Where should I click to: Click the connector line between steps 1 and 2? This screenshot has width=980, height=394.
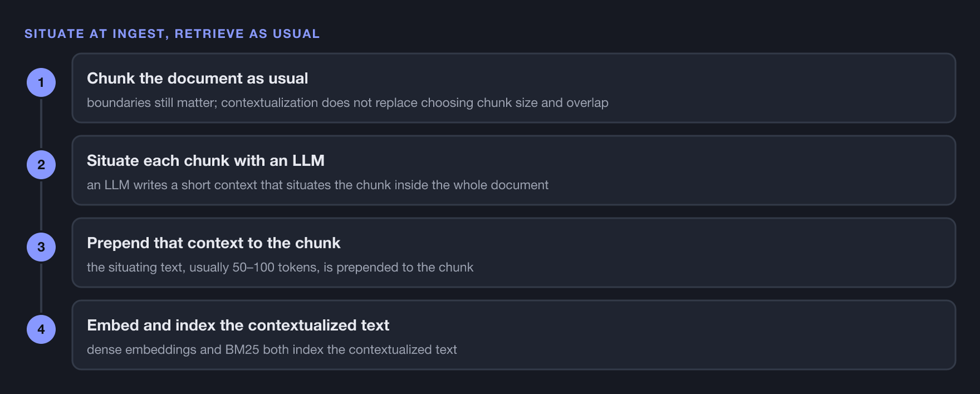click(x=41, y=124)
